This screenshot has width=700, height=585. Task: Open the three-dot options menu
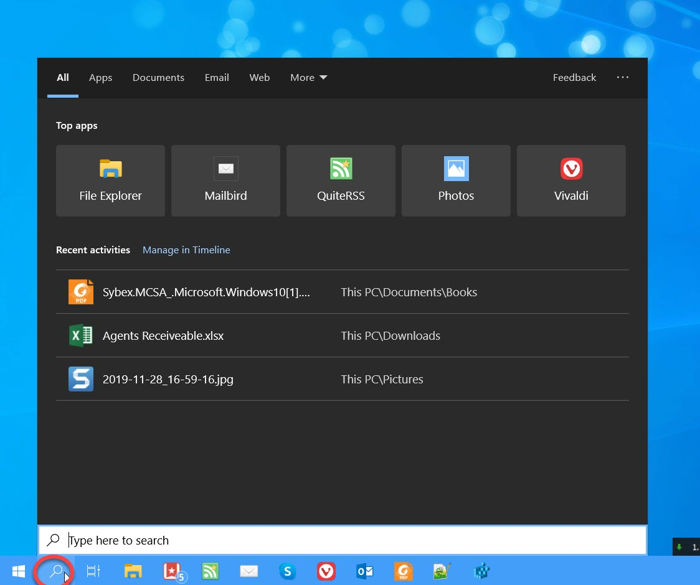(x=623, y=78)
